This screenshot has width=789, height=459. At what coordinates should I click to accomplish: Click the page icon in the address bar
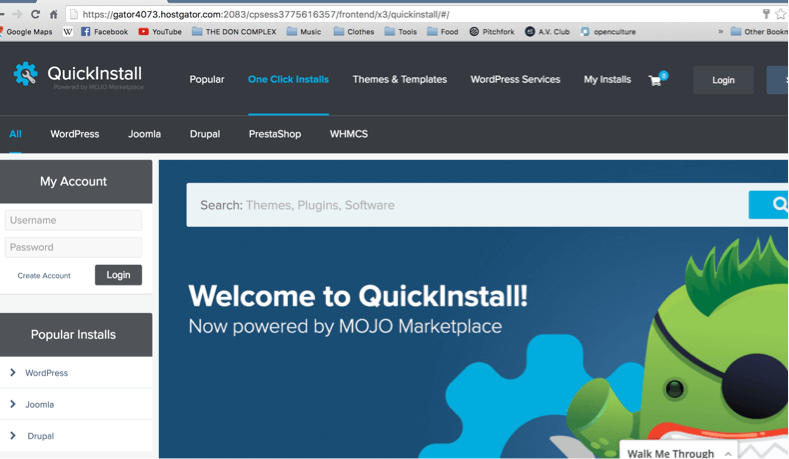[74, 14]
